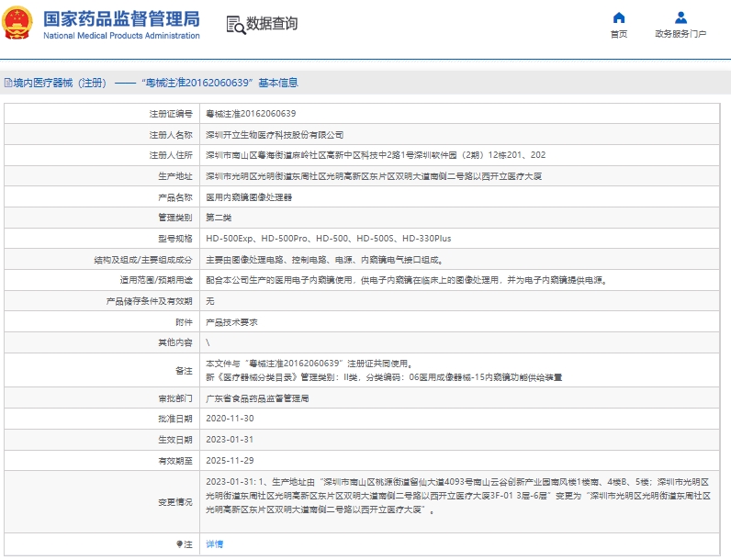
Task: Open the 详情 link
Action: [x=215, y=543]
